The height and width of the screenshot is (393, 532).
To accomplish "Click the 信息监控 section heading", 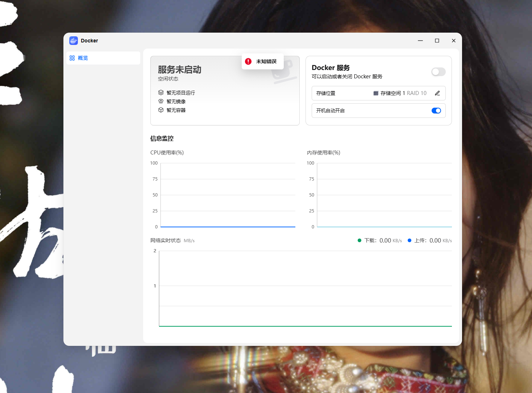I will point(162,138).
